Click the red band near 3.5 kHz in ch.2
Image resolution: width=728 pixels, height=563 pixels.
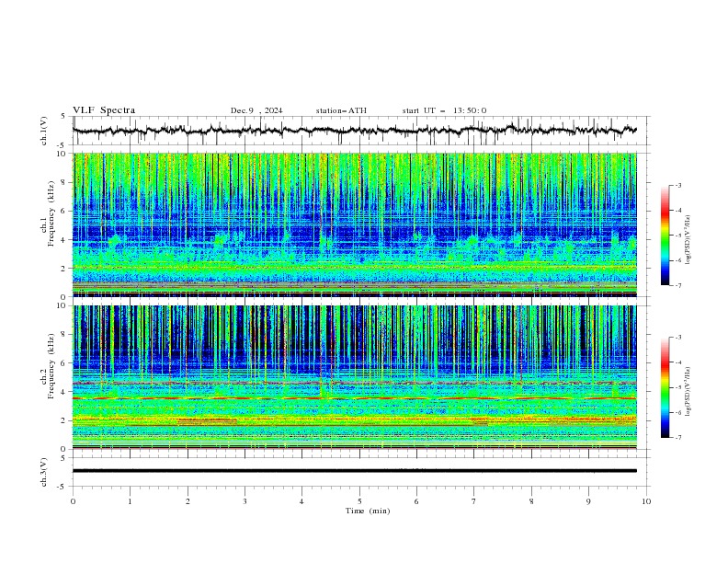[354, 398]
